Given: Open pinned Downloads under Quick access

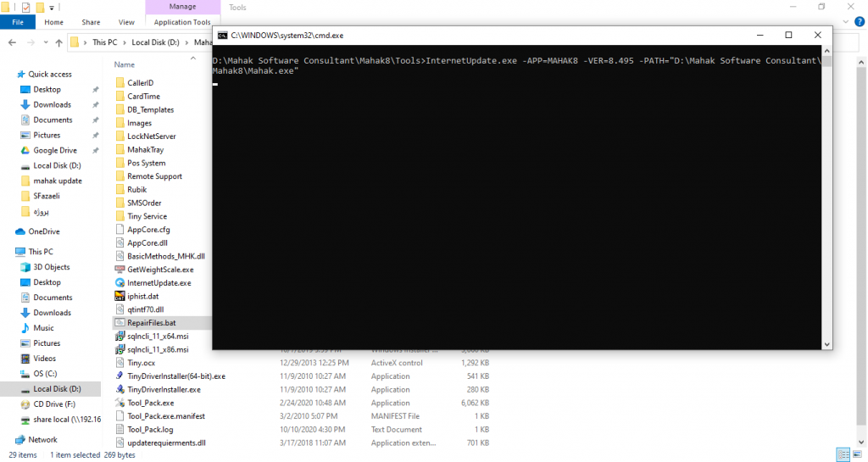Looking at the screenshot, I should [52, 104].
